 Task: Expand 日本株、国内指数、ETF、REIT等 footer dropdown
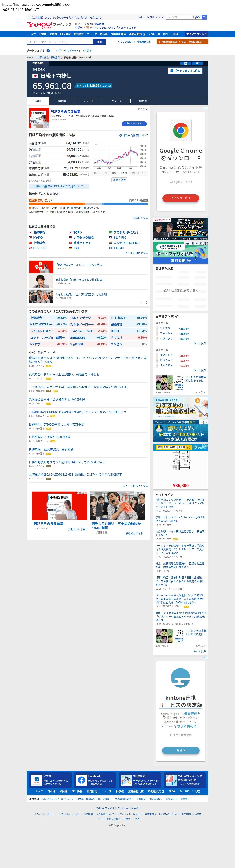point(94,799)
